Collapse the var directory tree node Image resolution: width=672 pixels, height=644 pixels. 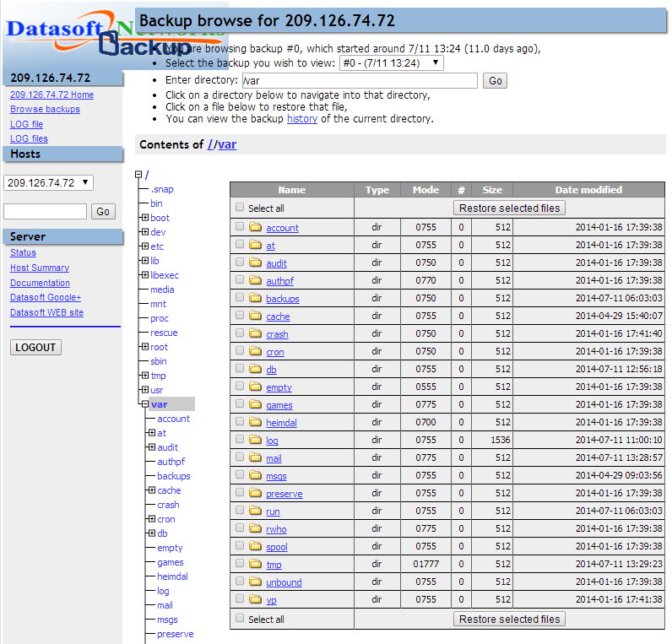tap(145, 404)
